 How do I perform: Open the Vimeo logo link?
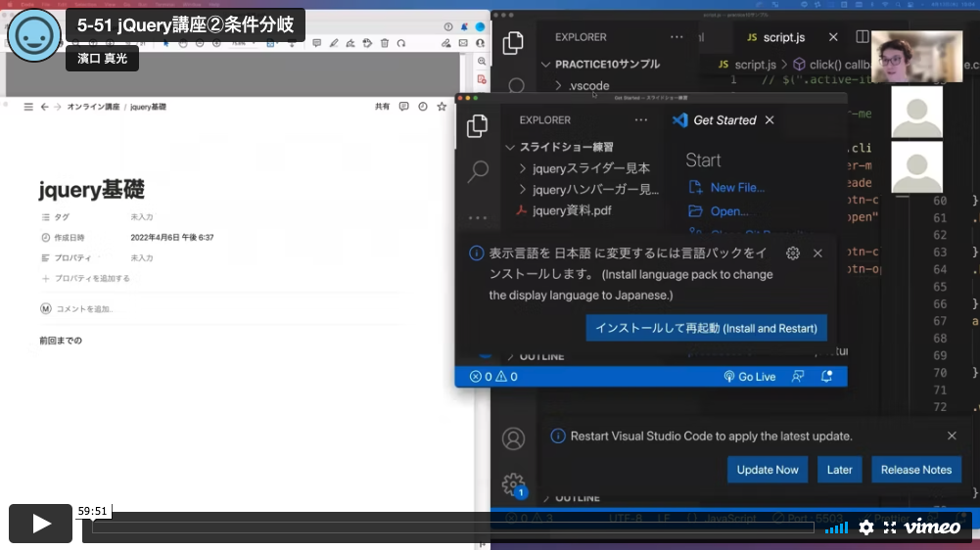[932, 527]
